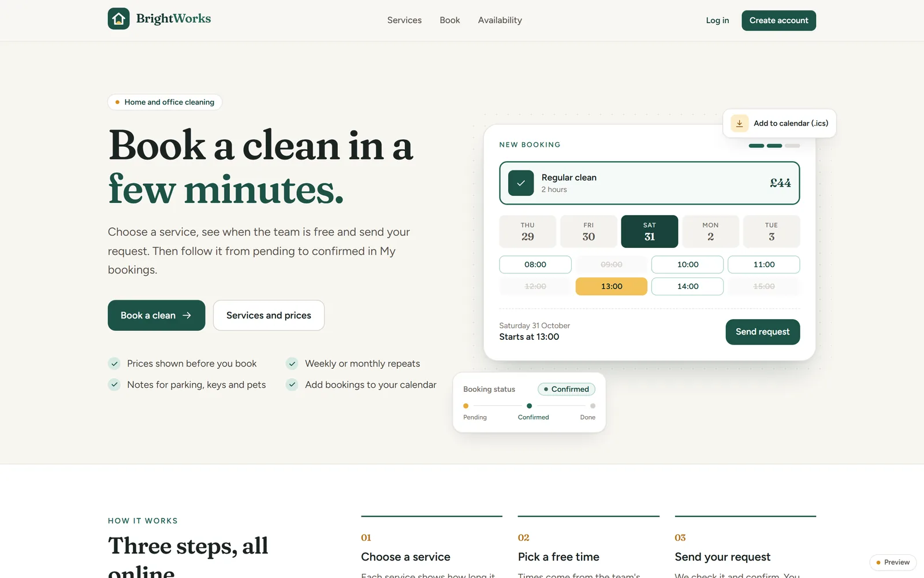Viewport: 924px width, 578px height.
Task: Click the booking progress step indicator bars
Action: [x=774, y=146]
